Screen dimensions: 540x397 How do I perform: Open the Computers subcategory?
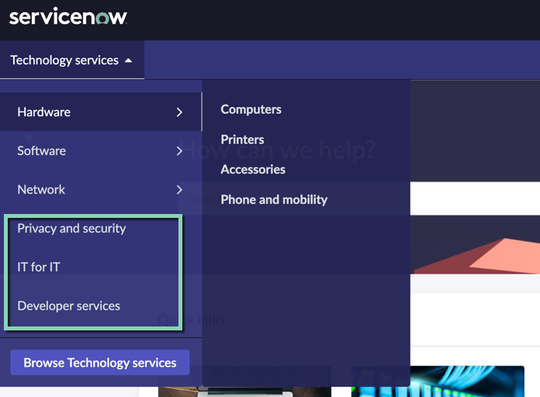pos(251,109)
